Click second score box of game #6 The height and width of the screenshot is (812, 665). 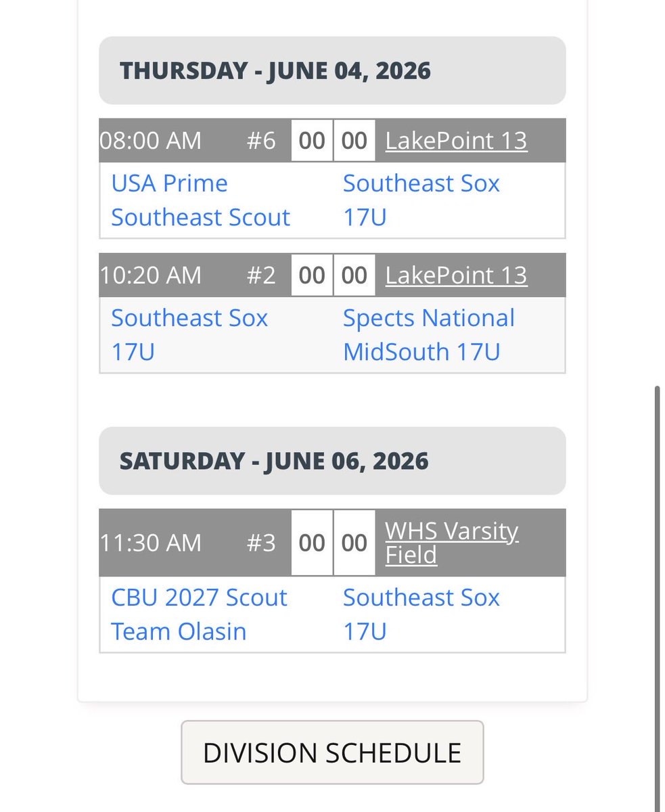pyautogui.click(x=354, y=141)
